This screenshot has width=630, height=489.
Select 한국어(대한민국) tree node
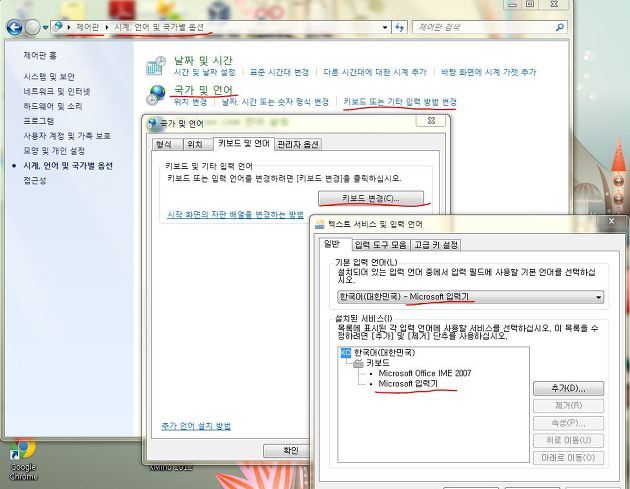click(384, 352)
